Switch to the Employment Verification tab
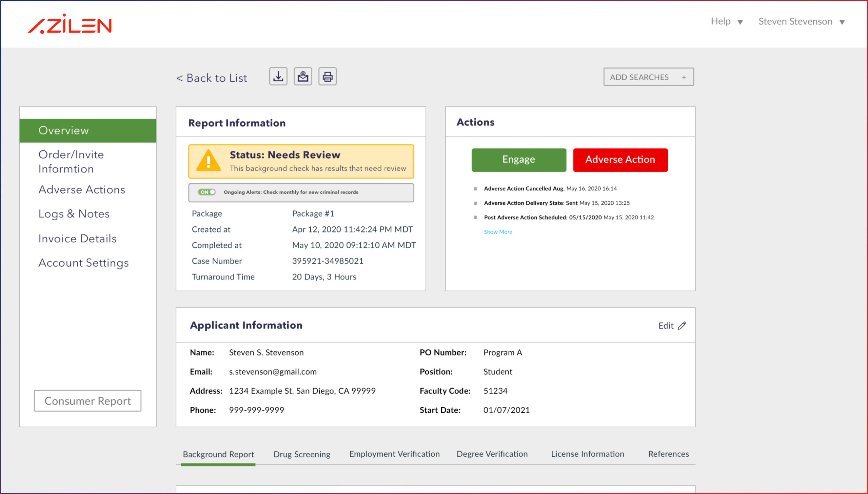868x494 pixels. [x=394, y=454]
